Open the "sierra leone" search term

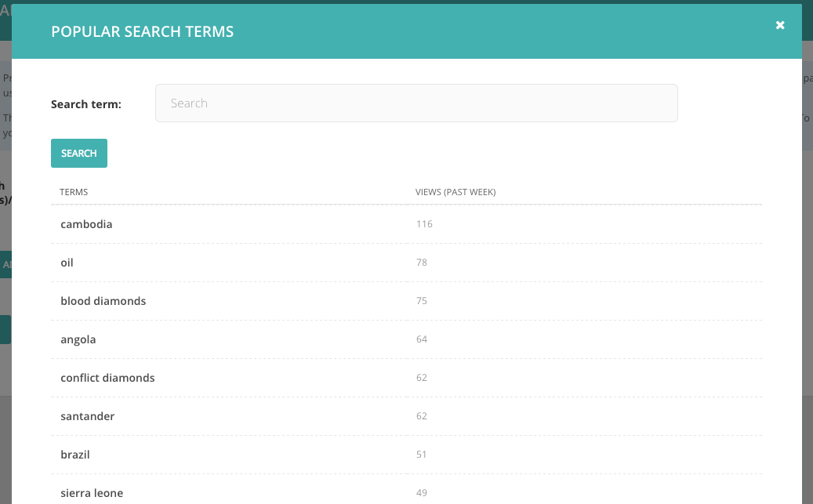[91, 492]
